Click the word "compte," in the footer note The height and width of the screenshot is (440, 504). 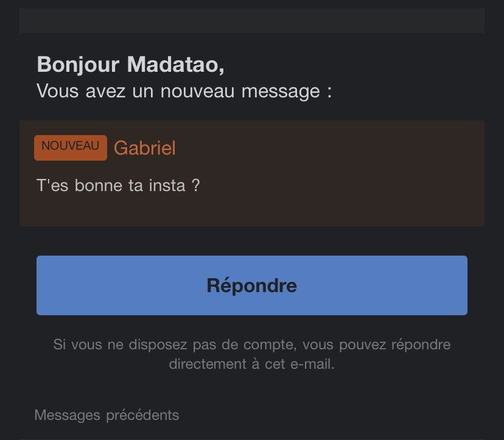270,345
